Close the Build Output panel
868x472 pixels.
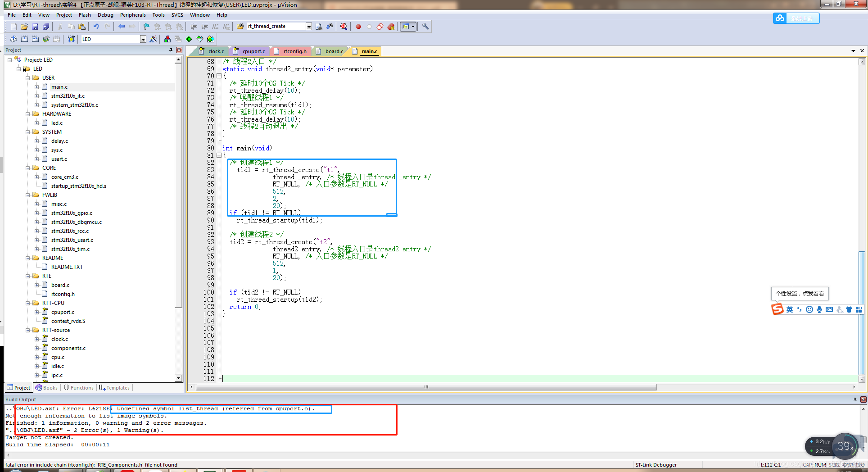(x=863, y=399)
